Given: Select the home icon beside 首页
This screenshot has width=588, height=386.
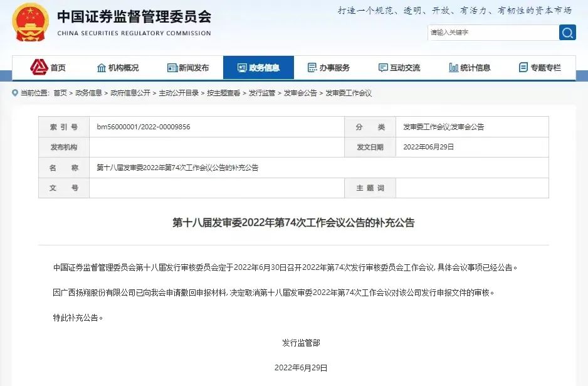Looking at the screenshot, I should [x=37, y=67].
